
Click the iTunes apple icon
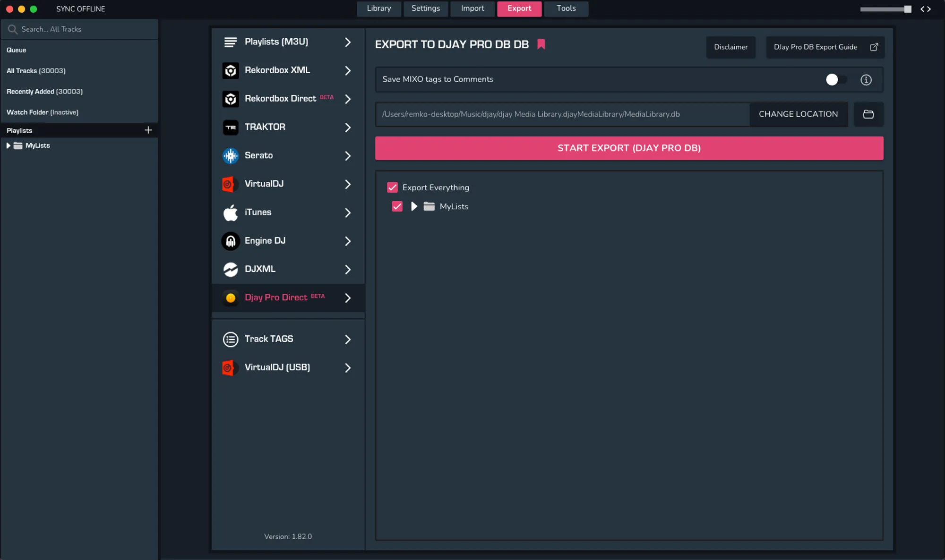(231, 212)
